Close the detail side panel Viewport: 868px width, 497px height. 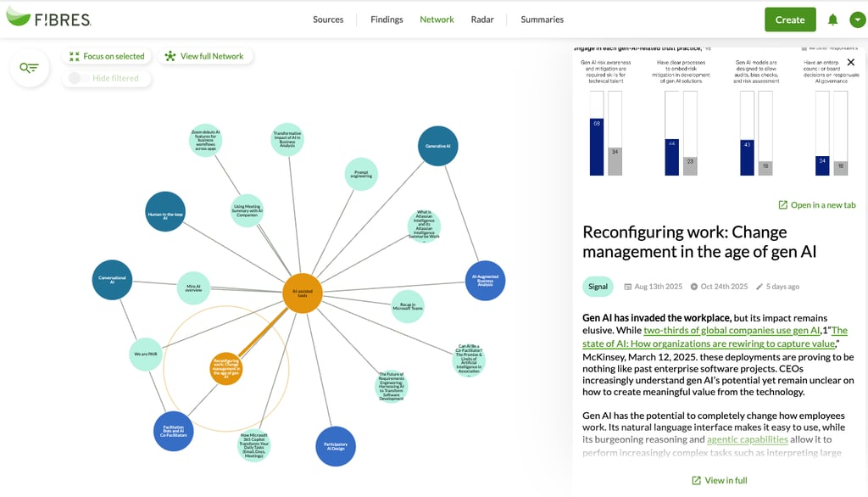coord(851,62)
